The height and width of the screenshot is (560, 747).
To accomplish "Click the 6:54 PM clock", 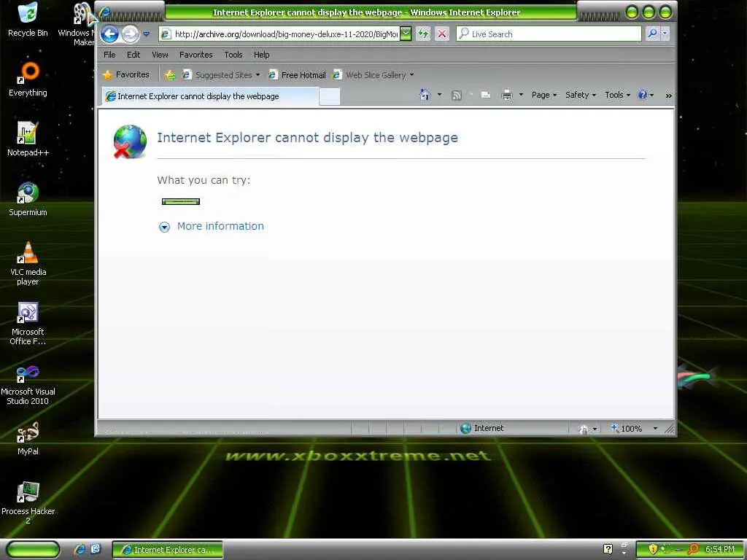I will (x=720, y=549).
